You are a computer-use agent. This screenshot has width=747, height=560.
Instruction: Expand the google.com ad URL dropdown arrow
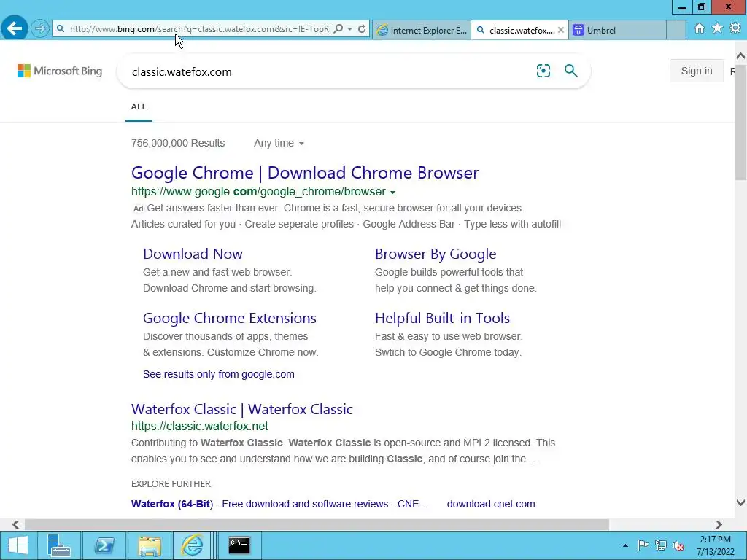point(392,192)
